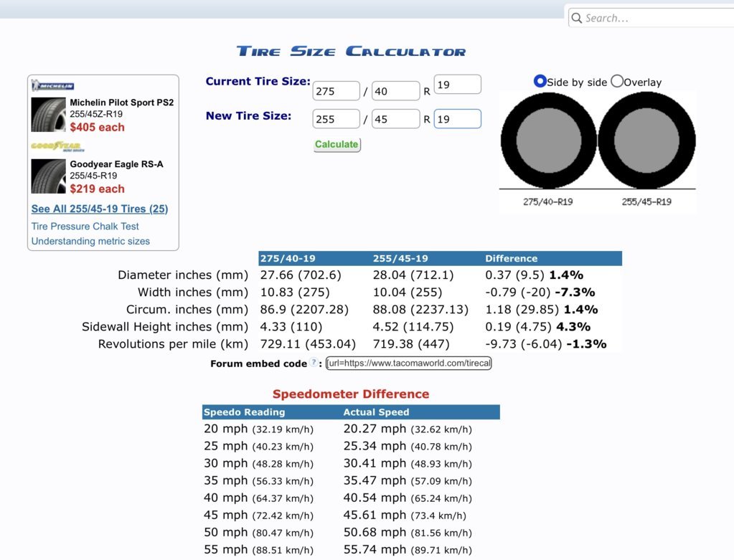Select the Overlay view option
Viewport: 734px width, 560px height.
(x=617, y=82)
